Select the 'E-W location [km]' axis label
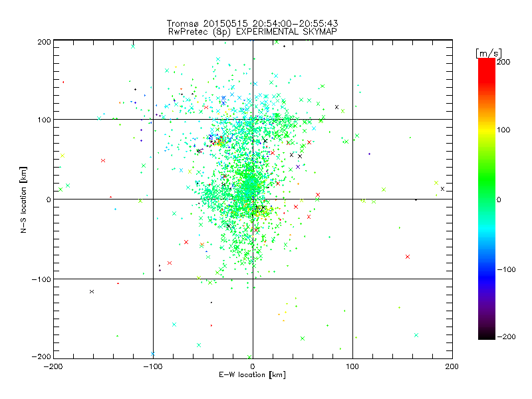The image size is (532, 399). point(252,375)
